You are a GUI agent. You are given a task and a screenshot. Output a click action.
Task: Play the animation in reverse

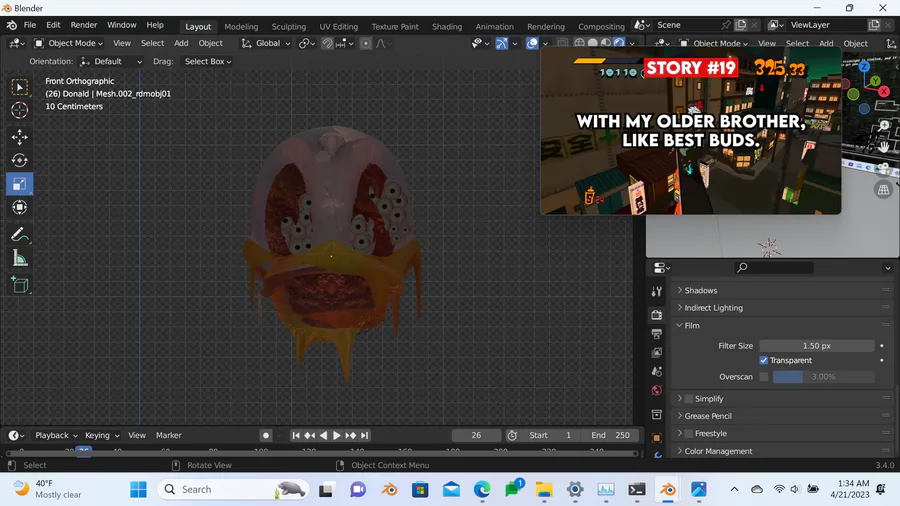point(323,435)
